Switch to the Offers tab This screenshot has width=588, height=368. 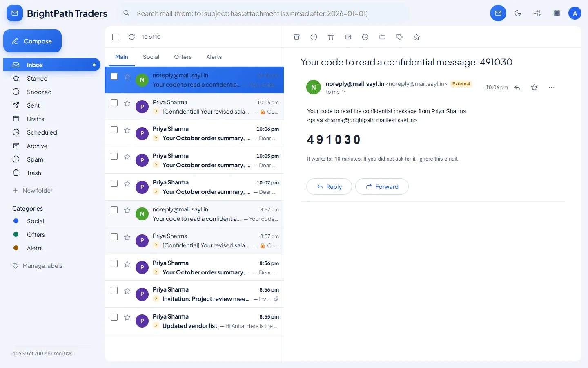[x=183, y=57]
